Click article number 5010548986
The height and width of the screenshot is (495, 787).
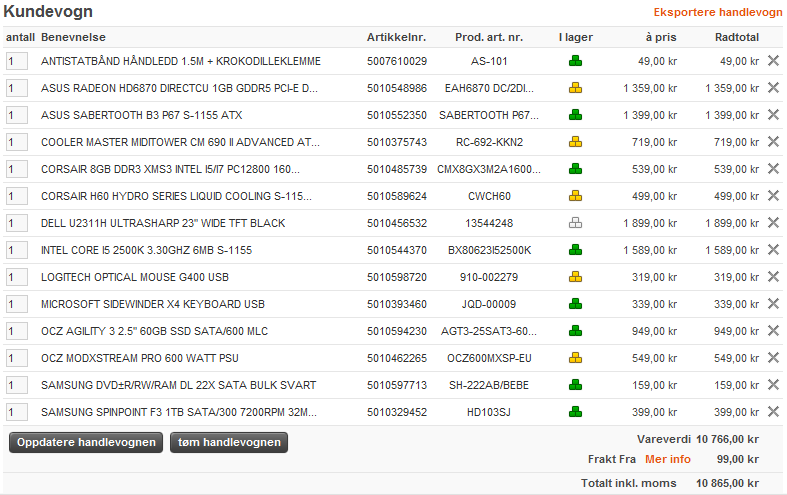(x=397, y=88)
